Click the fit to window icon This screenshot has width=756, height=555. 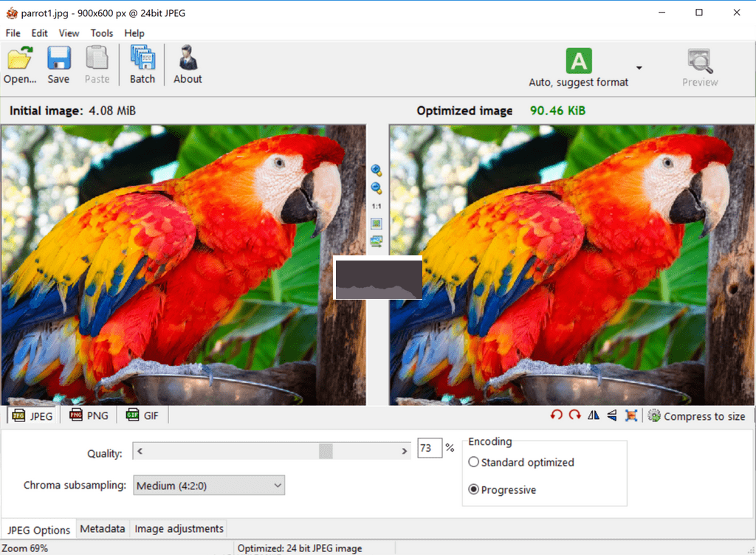click(x=377, y=224)
